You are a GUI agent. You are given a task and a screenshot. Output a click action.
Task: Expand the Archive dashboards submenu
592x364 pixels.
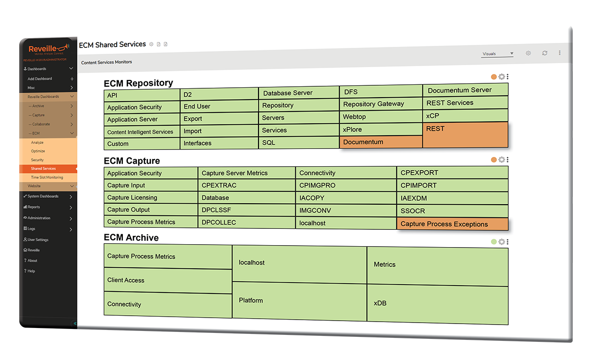pos(72,106)
